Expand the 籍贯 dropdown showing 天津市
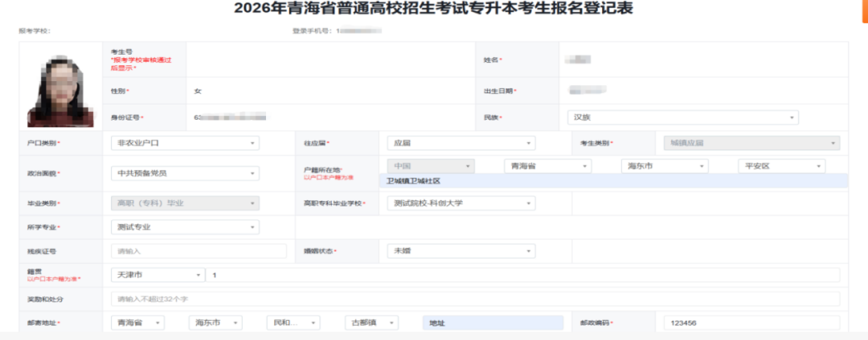Image resolution: width=868 pixels, height=340 pixels. (158, 275)
